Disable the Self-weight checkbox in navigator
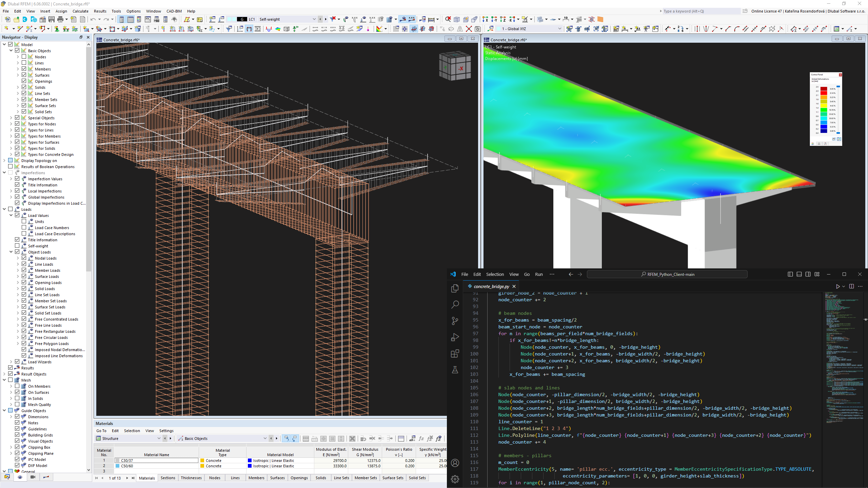 [x=17, y=246]
